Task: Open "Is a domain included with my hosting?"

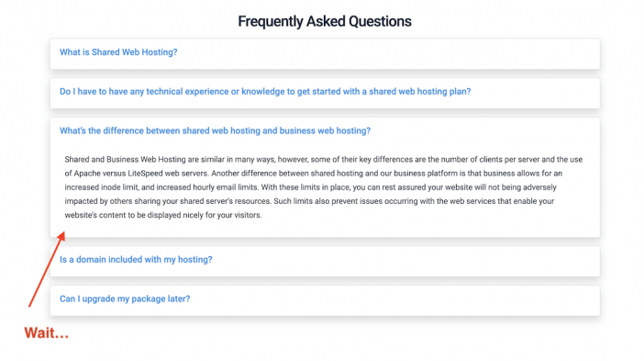Action: click(x=136, y=259)
